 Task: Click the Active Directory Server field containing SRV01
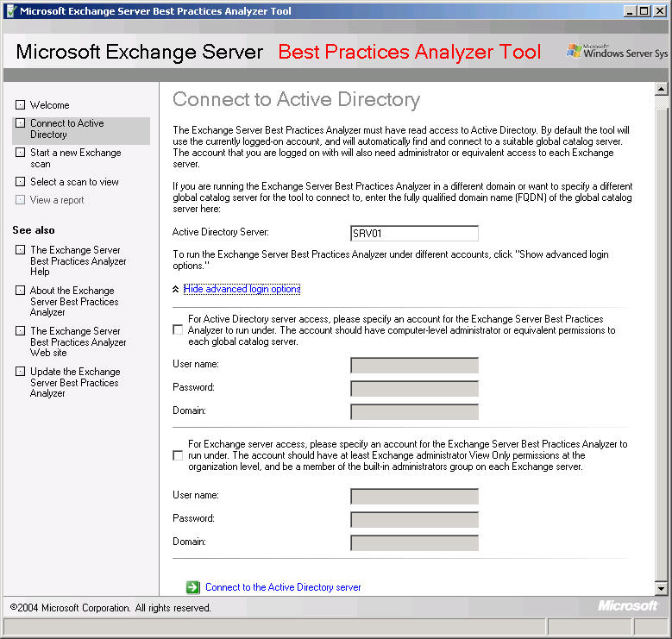click(x=414, y=234)
